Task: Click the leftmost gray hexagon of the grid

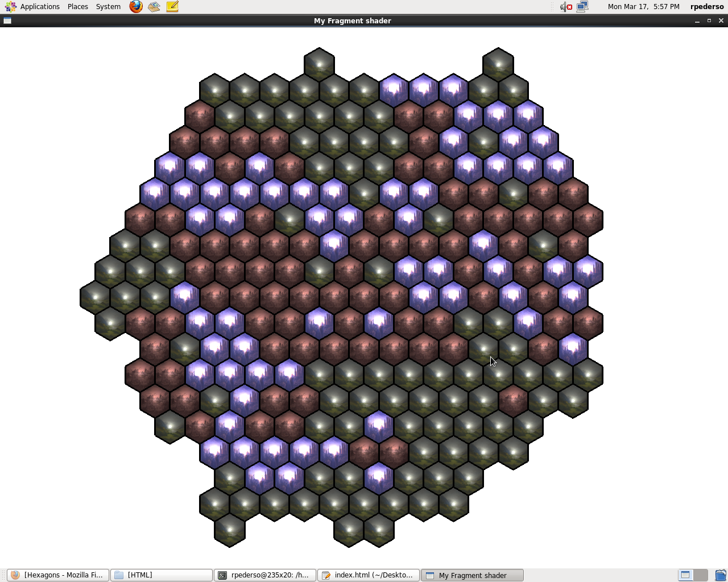Action: 95,297
